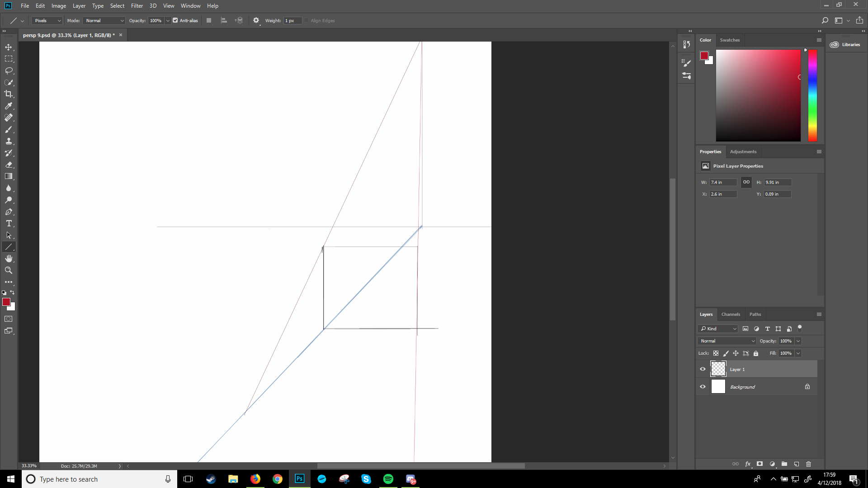Expand the layer Opacity dropdown
This screenshot has height=488, width=868.
point(798,341)
